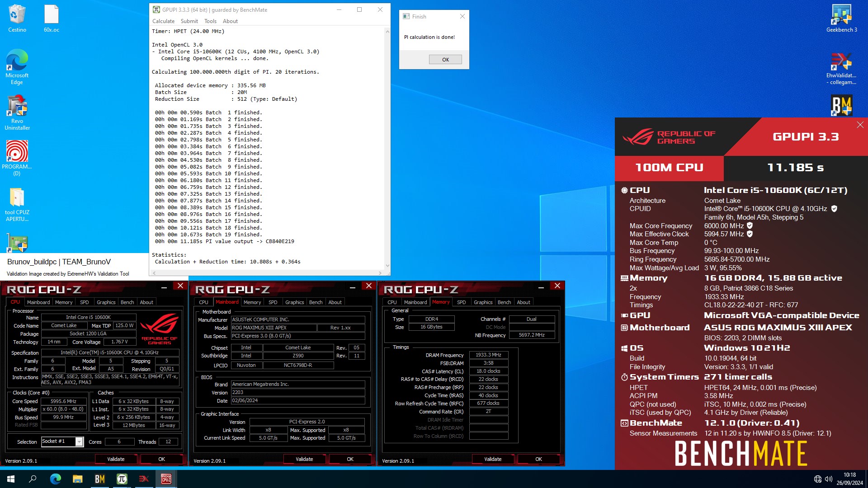The image size is (868, 488).
Task: Open the Cestino recycle bin icon
Action: click(17, 18)
